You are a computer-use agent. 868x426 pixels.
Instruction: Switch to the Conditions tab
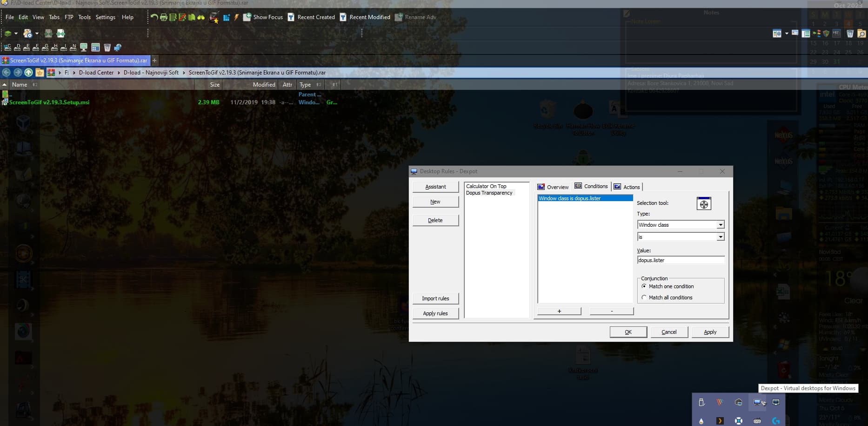pyautogui.click(x=592, y=186)
